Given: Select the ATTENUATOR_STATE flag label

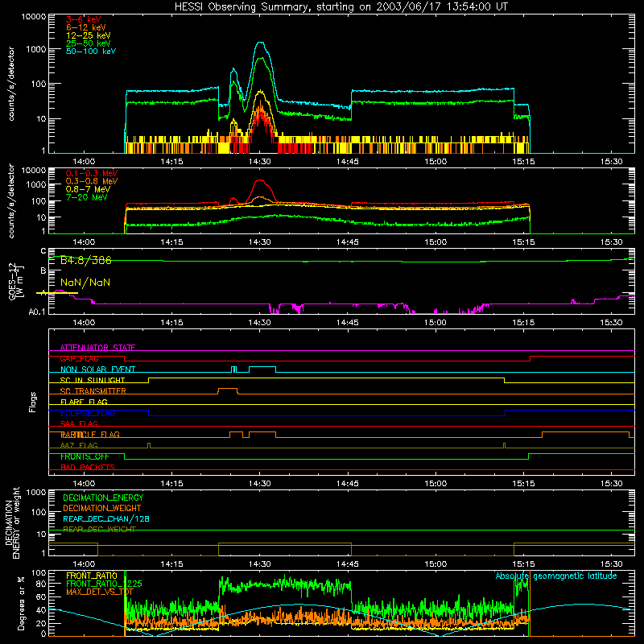Looking at the screenshot, I should coord(97,348).
